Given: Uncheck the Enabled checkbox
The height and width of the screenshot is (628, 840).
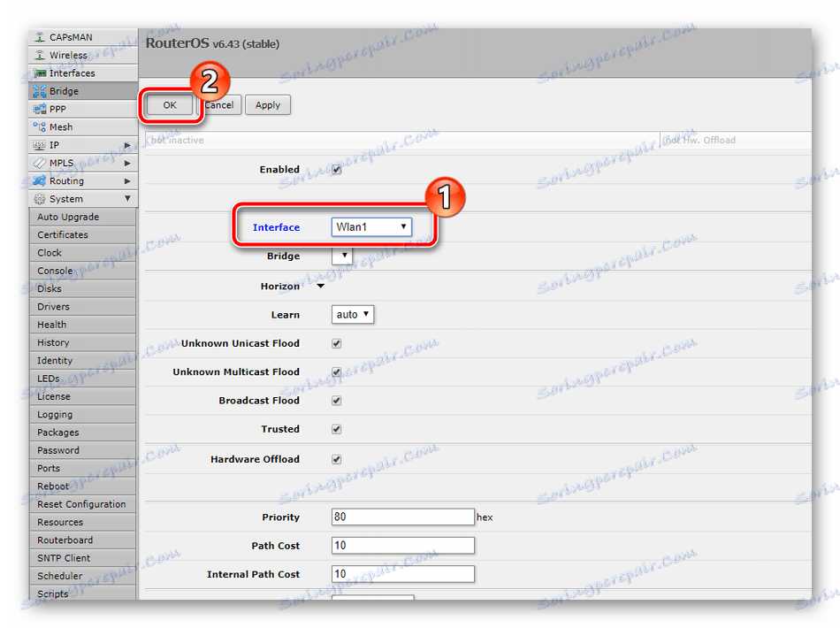Looking at the screenshot, I should (x=336, y=169).
